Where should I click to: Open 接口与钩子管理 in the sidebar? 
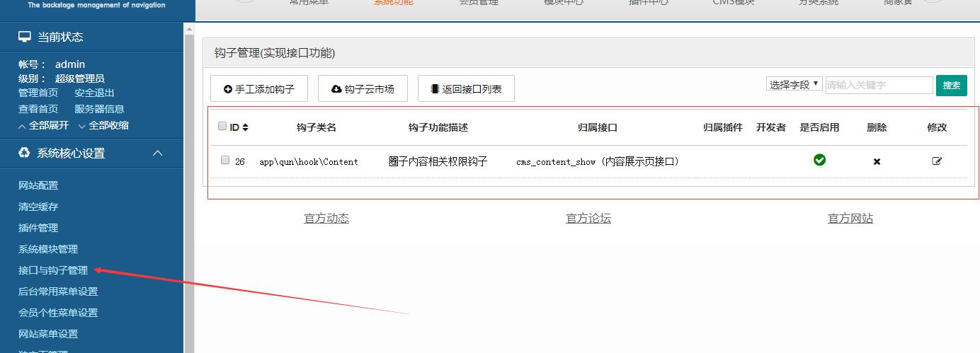53,270
